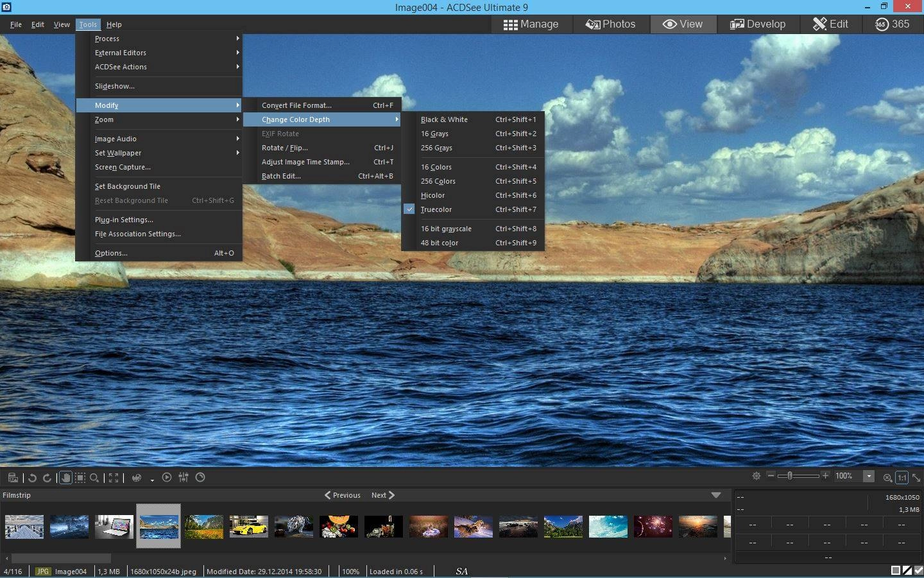The width and height of the screenshot is (924, 578).
Task: Click the filmstrip horizontal scrollbar
Action: point(61,558)
